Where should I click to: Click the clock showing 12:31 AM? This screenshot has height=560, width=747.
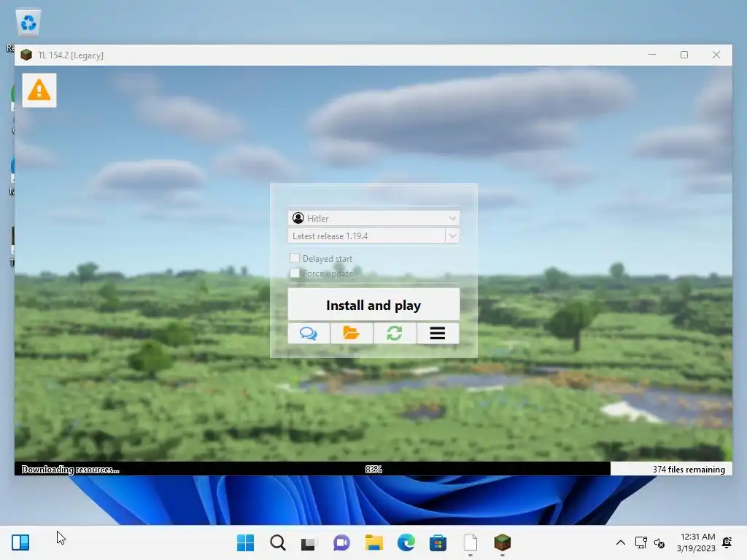(697, 537)
